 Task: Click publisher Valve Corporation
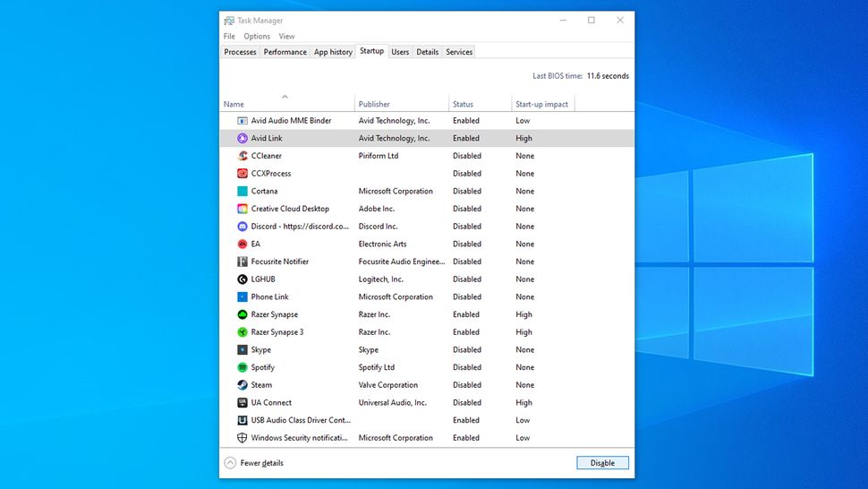coord(388,385)
